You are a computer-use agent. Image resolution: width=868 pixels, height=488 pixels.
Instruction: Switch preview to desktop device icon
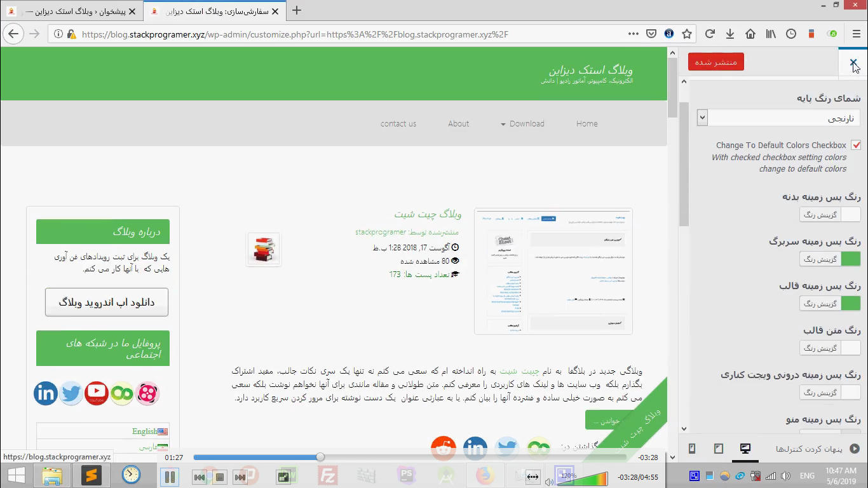point(745,449)
